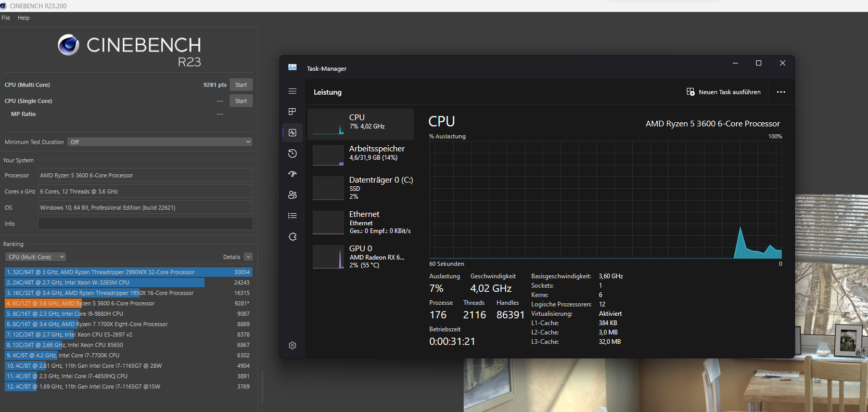Screen dimensions: 868x412
Task: Select Xeon E5-2697 v2 ranking row
Action: tap(128, 334)
